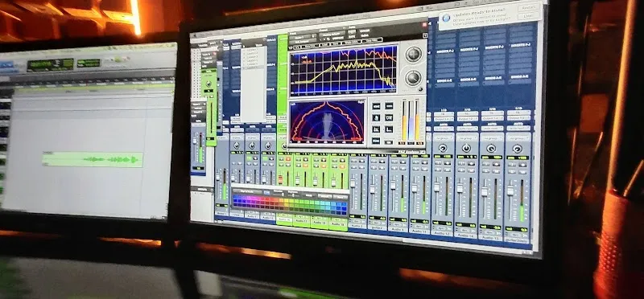The image size is (644, 299).
Task: Open the Audio 12 output selector
Action: click(444, 118)
